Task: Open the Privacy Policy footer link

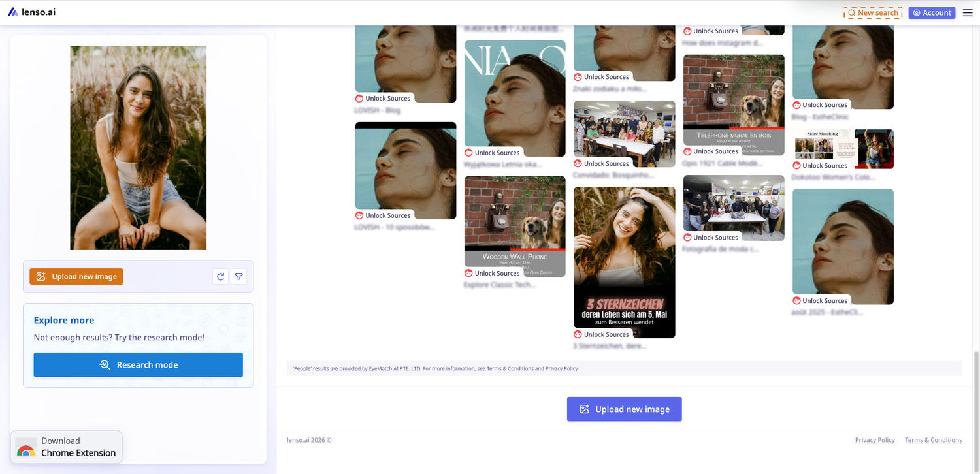Action: coord(875,440)
